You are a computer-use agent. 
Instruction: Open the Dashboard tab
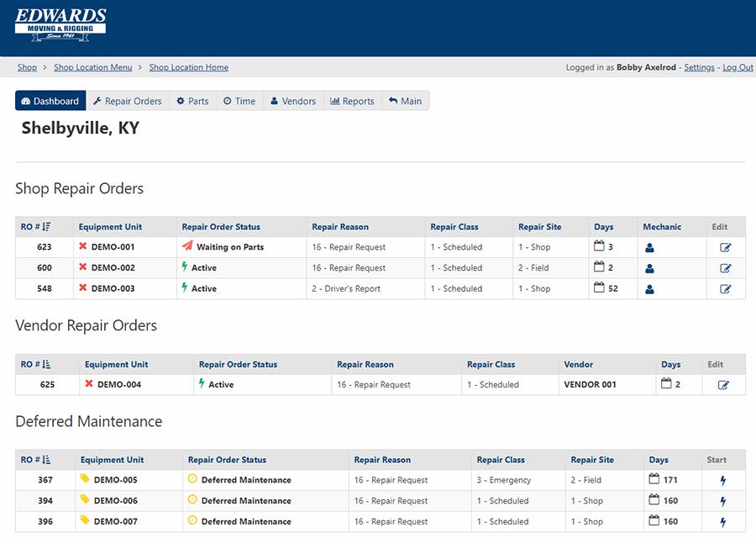50,101
